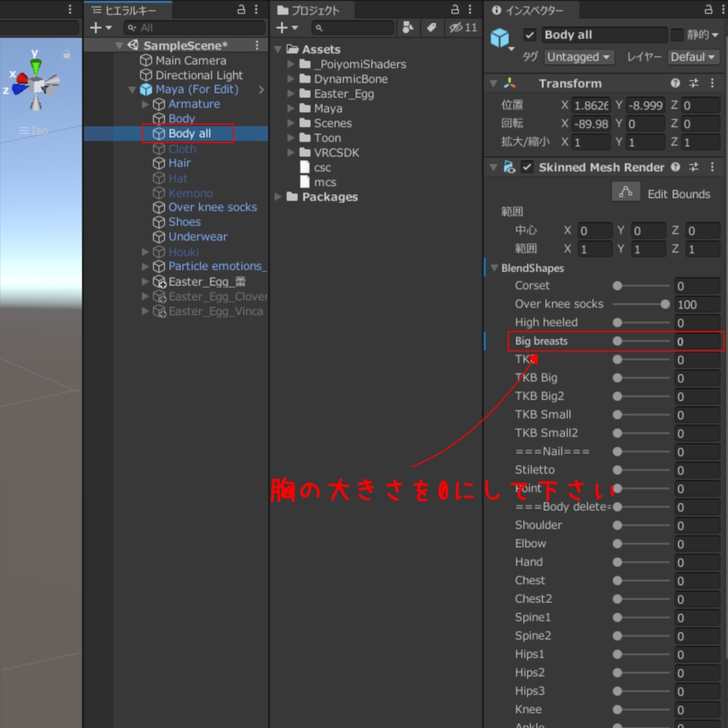Click the Body all object cube icon

tap(500, 38)
